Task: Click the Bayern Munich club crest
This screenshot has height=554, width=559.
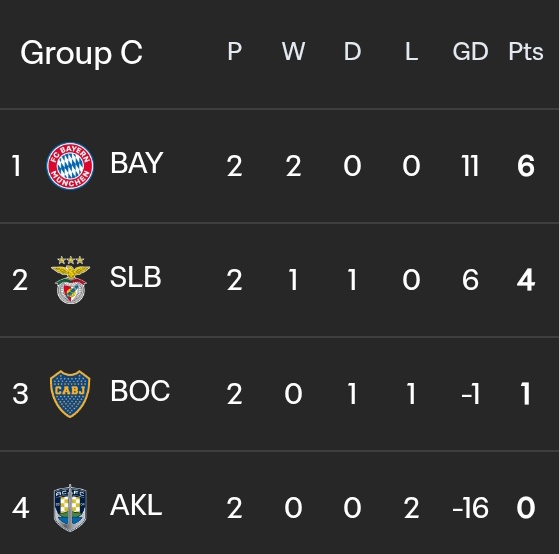Action: [x=70, y=166]
